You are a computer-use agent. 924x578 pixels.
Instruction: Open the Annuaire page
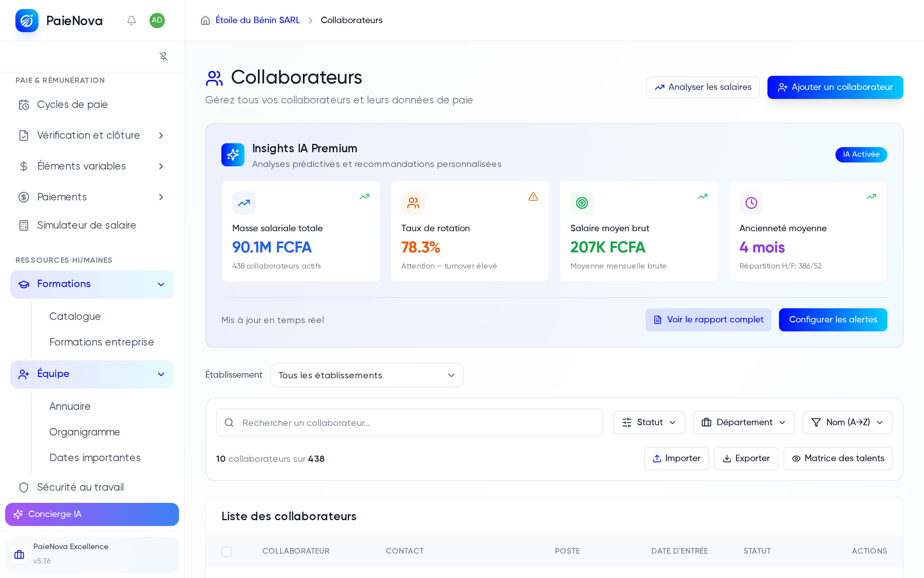(70, 406)
